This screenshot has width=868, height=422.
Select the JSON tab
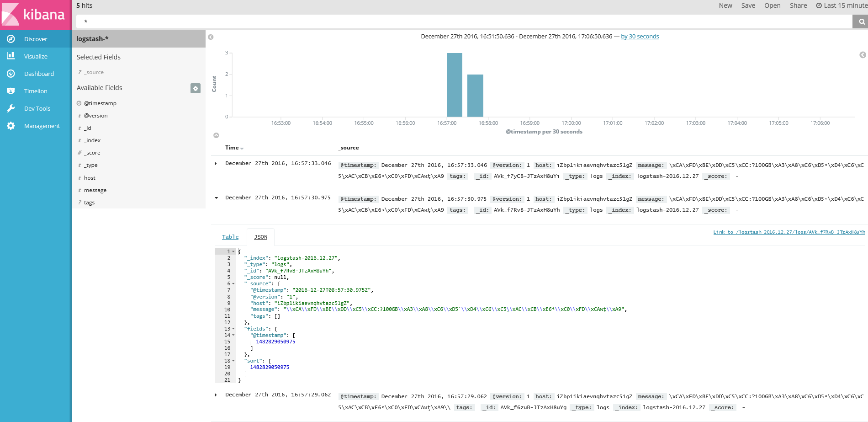pyautogui.click(x=260, y=237)
